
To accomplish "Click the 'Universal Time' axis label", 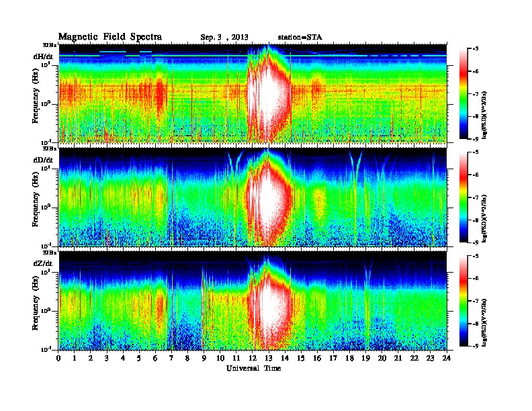I will click(253, 368).
